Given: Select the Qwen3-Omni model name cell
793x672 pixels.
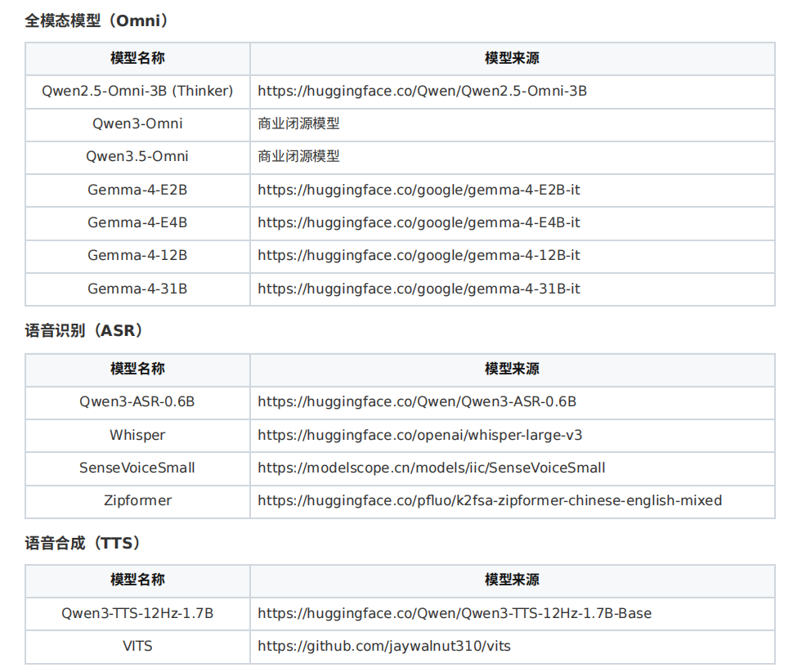Looking at the screenshot, I should click(x=137, y=124).
